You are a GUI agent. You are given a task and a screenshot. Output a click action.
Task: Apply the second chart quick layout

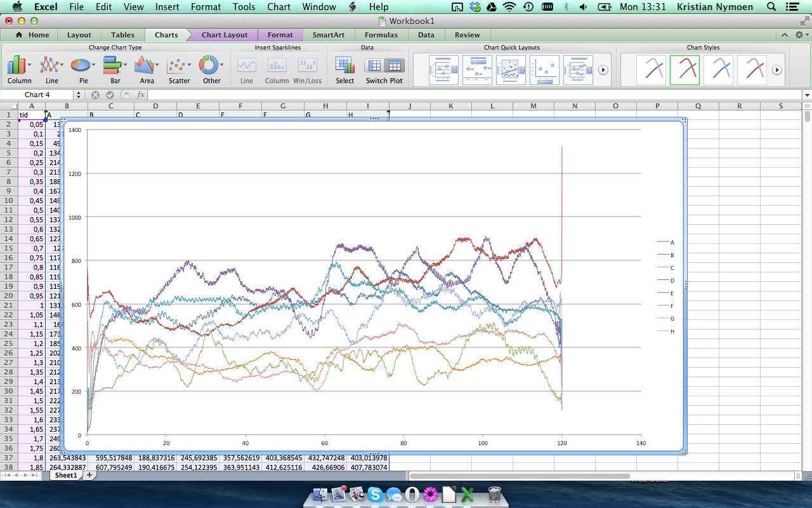click(x=477, y=70)
